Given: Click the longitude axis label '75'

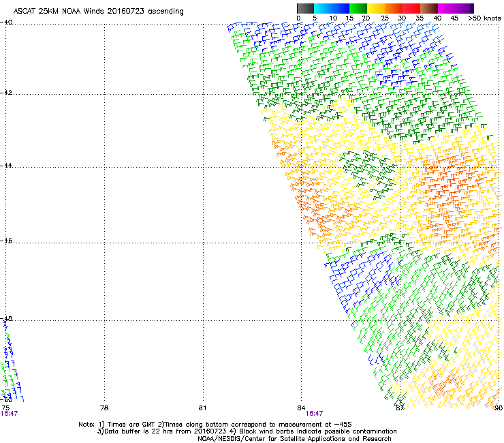Looking at the screenshot, I should [5, 408].
